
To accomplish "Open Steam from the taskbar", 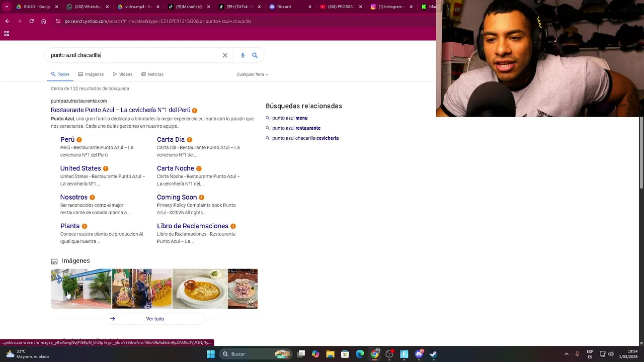I will point(434,354).
